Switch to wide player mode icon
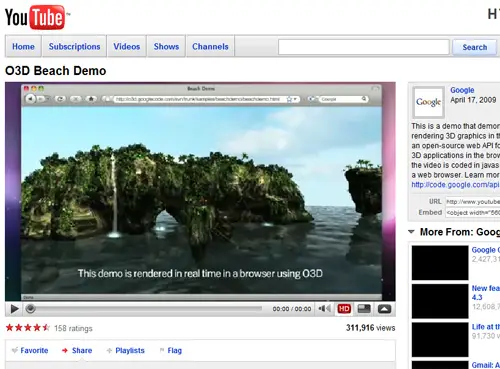This screenshot has height=369, width=500. click(x=364, y=309)
